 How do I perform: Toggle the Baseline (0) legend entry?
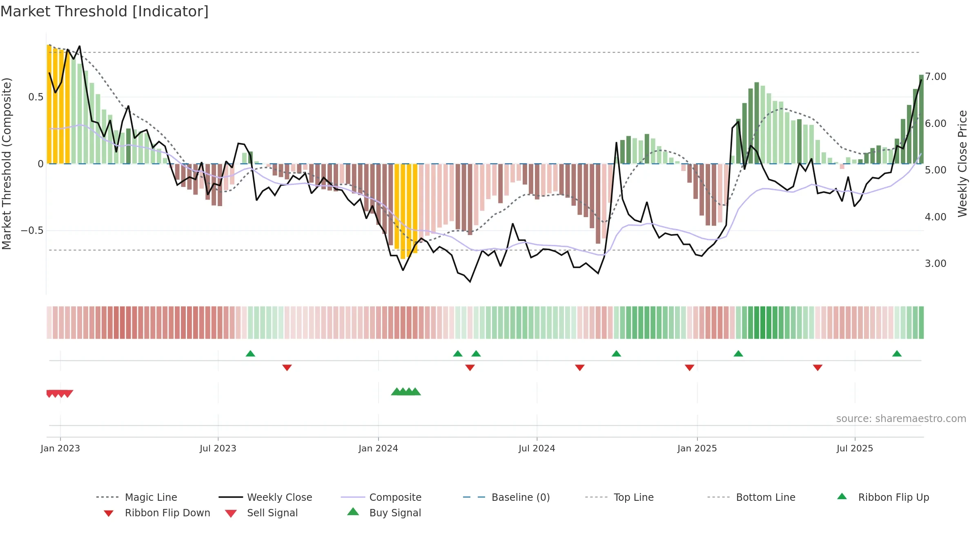506,497
